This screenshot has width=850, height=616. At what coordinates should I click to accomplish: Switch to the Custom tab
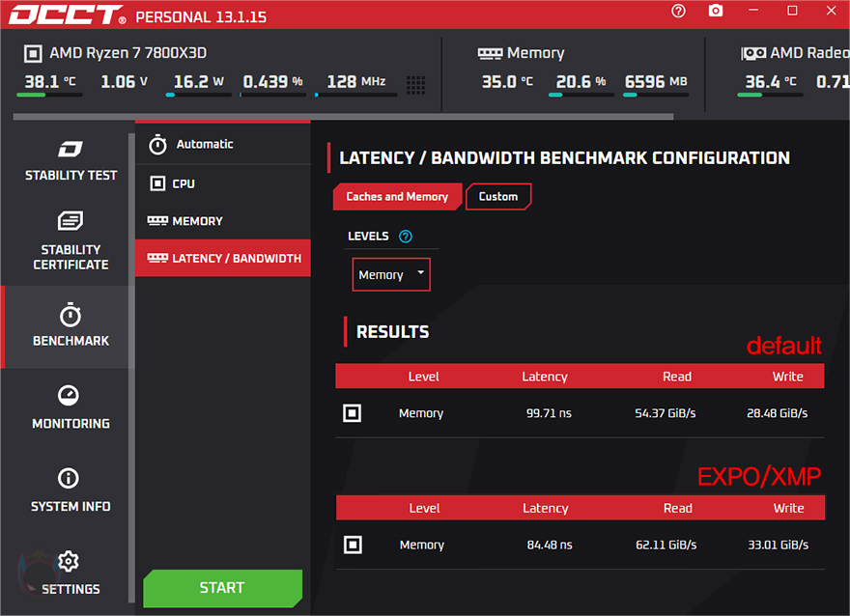(498, 197)
